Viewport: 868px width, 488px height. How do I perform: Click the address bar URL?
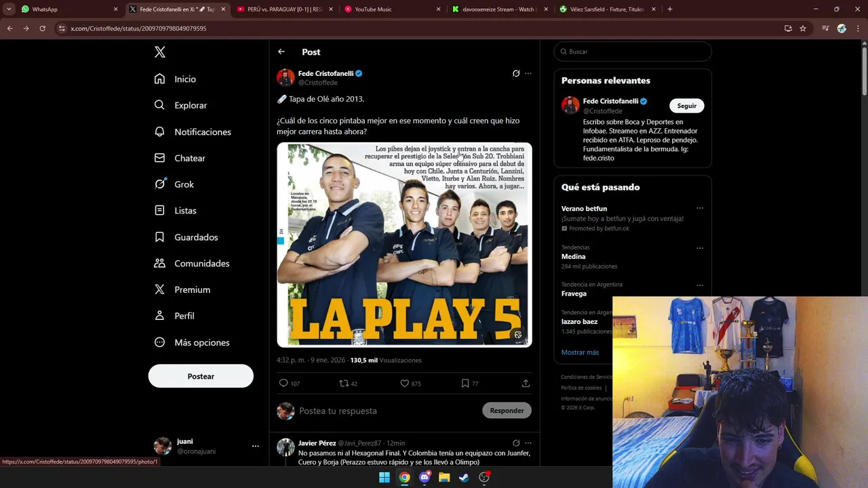[138, 28]
